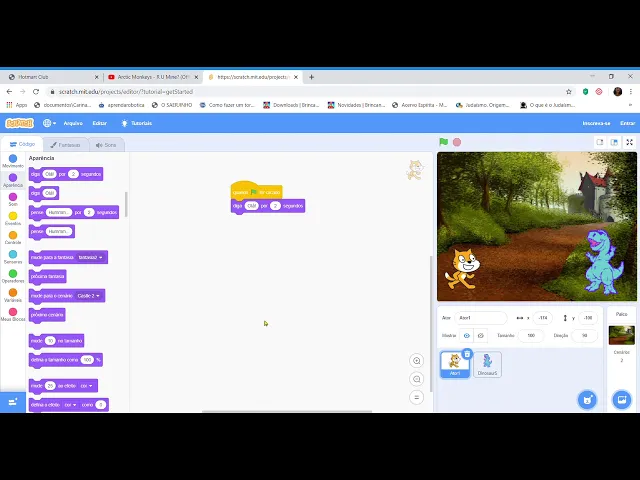The height and width of the screenshot is (480, 640).
Task: Select the Palco backdrop thumbnail
Action: pyautogui.click(x=621, y=335)
